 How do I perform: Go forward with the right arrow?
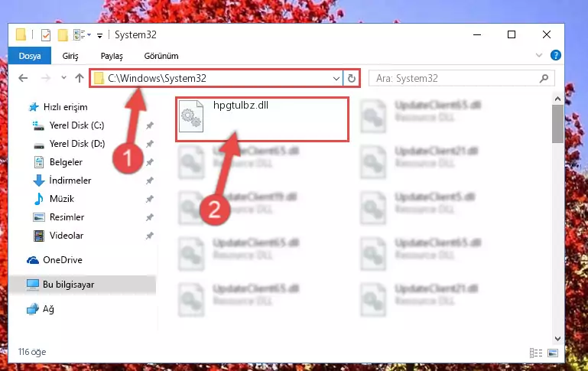(45, 78)
